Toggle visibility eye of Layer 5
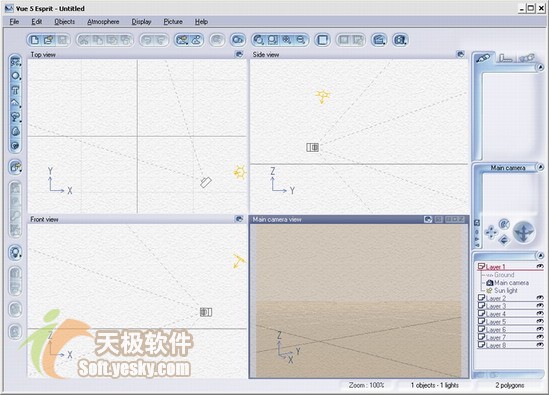The height and width of the screenshot is (395, 549). coord(540,321)
